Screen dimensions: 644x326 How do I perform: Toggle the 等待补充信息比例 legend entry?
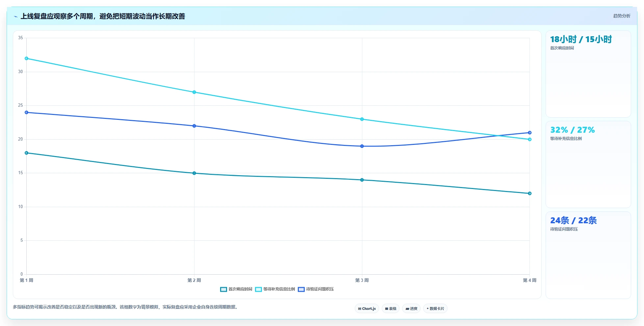click(275, 289)
